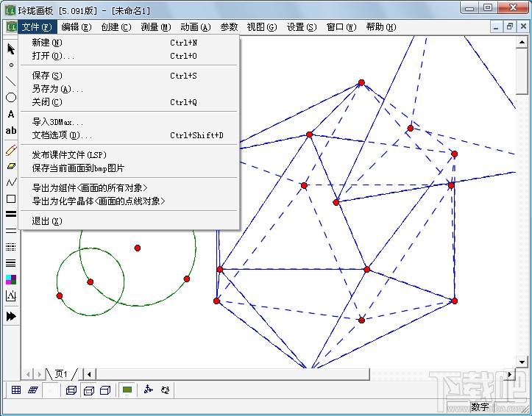Open the 设置(S) menu
This screenshot has height=416, width=532.
click(x=301, y=27)
